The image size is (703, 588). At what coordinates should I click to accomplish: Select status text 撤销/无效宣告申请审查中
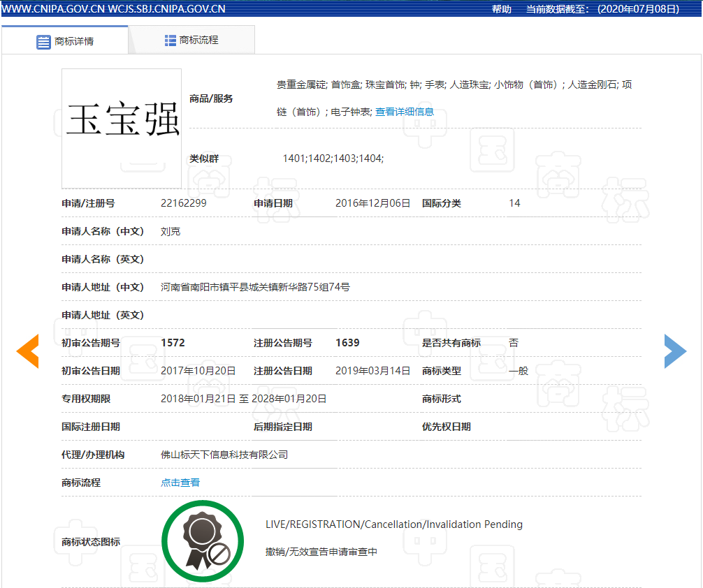pos(321,552)
